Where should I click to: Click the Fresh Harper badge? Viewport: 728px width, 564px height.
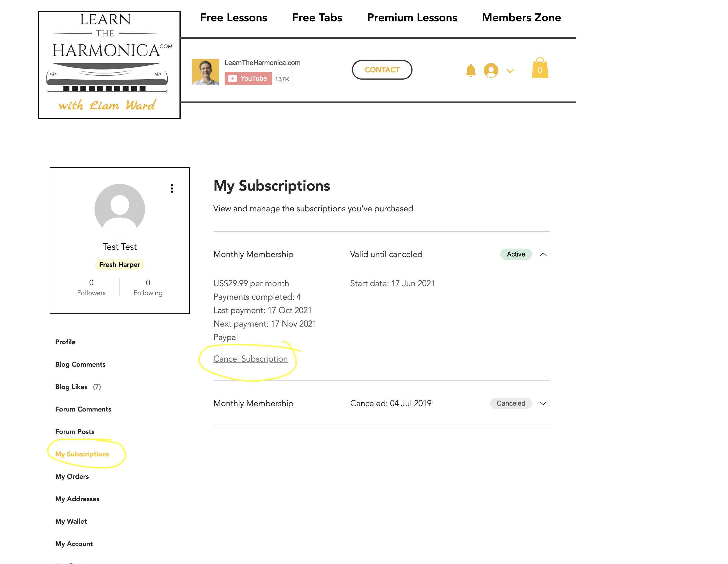(x=120, y=265)
